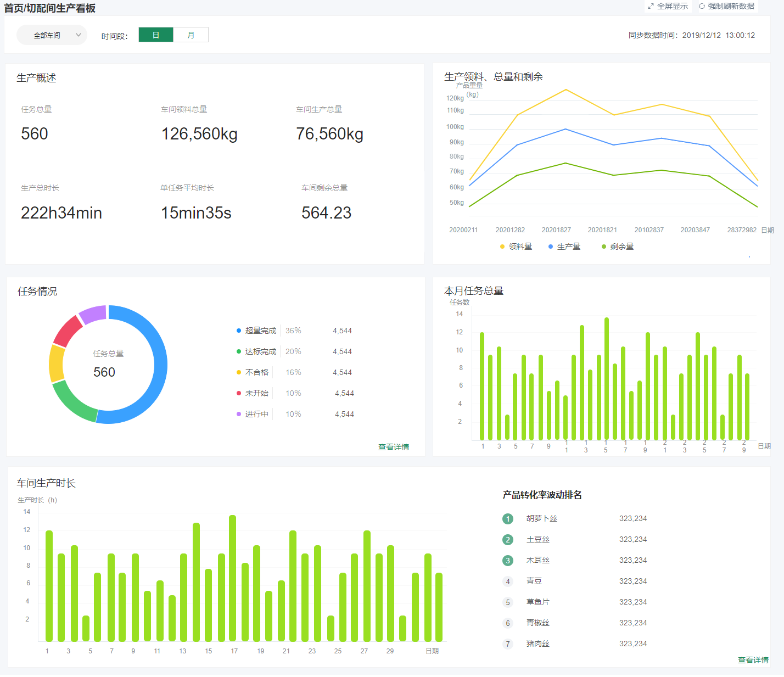Click the 产品转化率波动排名 heading
Screen dimensions: 784x677
pos(542,495)
